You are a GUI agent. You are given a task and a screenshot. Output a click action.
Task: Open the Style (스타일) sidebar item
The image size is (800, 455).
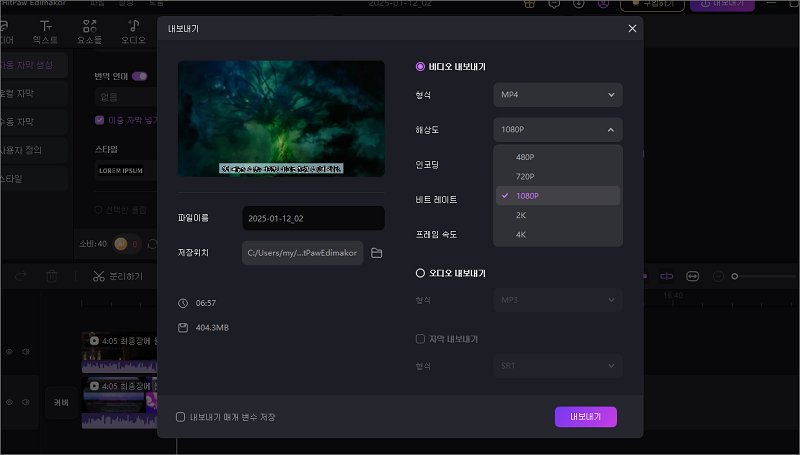[x=34, y=179]
